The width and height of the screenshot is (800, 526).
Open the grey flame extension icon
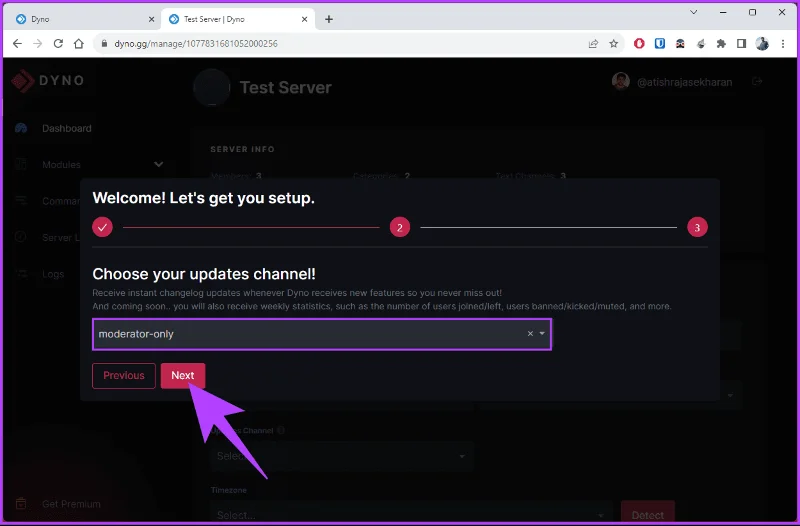(701, 43)
